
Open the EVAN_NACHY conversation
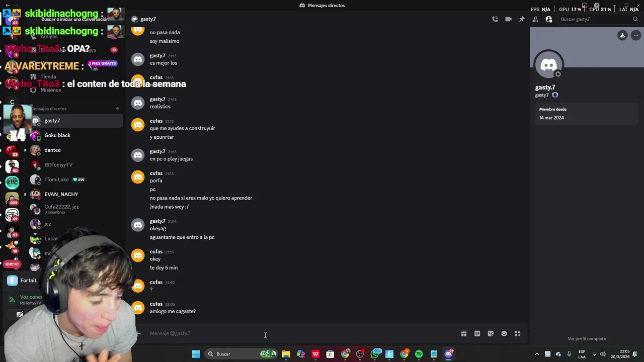click(x=75, y=194)
